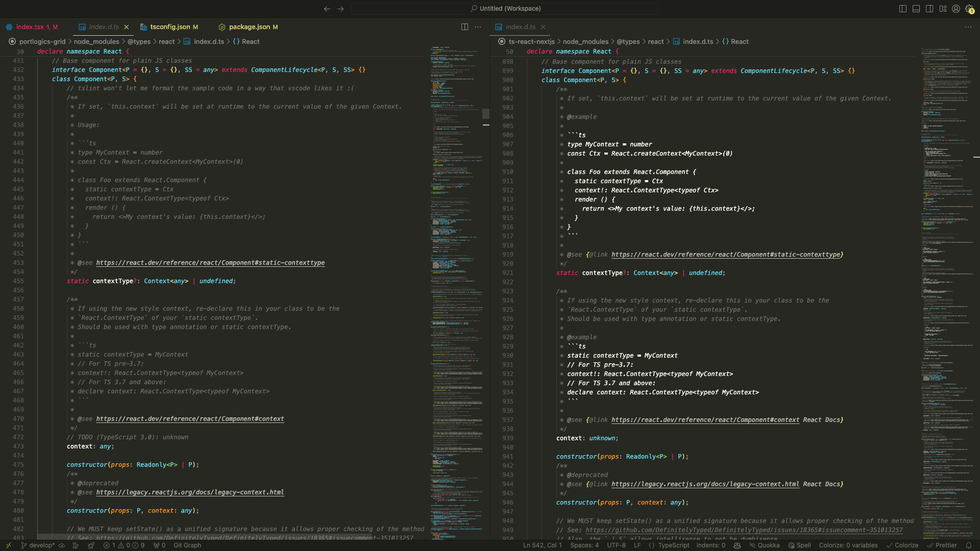Viewport: 980px width, 551px height.
Task: Open the Accounts profile icon
Action: [x=956, y=9]
